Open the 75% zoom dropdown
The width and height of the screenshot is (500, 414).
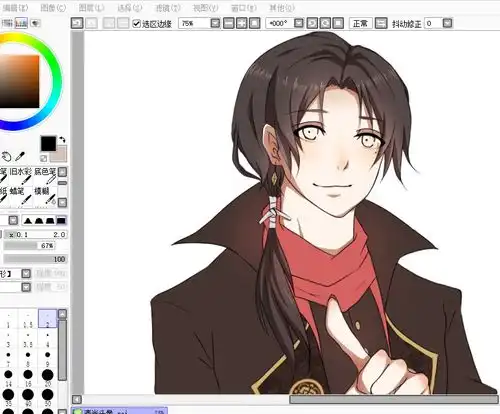[215, 23]
